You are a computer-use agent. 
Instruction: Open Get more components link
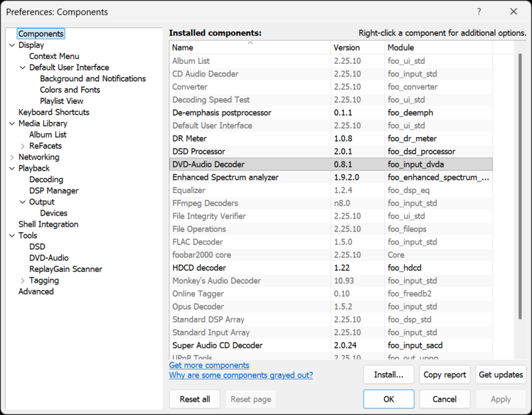pos(209,365)
